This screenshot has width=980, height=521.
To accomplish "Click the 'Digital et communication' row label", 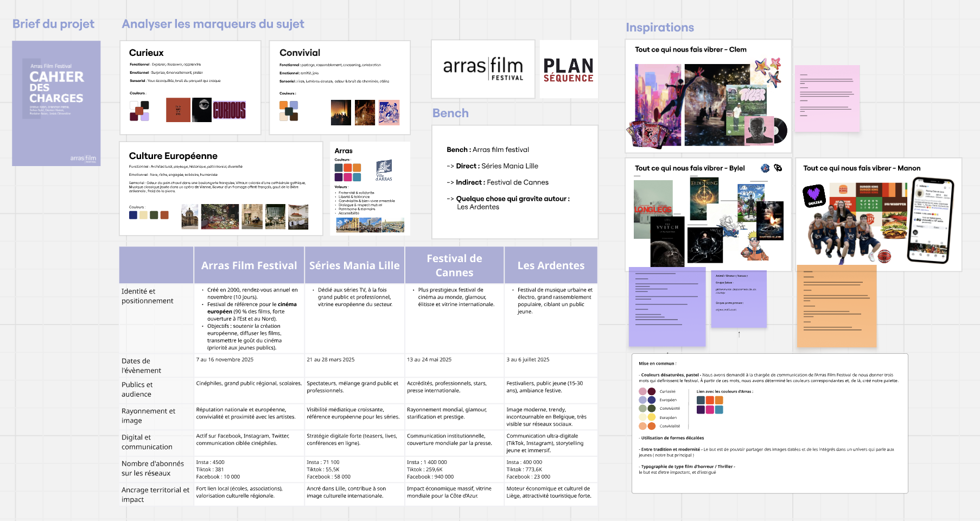I will click(x=147, y=442).
